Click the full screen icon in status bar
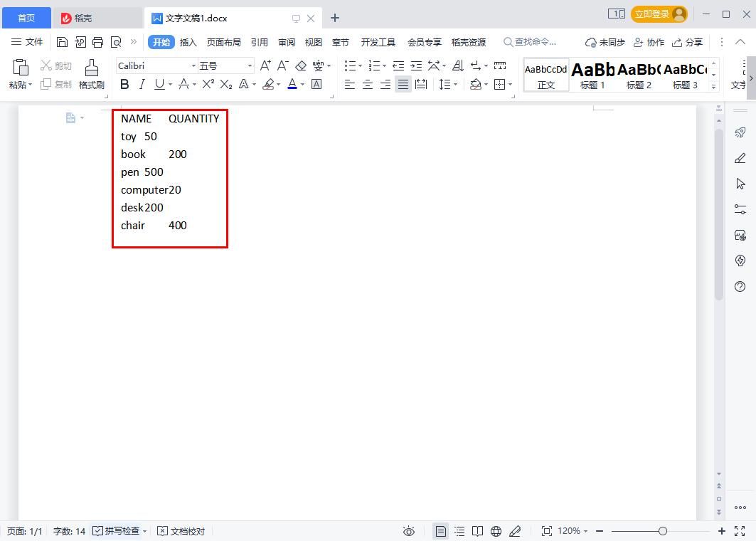The height and width of the screenshot is (541, 756). (x=738, y=530)
